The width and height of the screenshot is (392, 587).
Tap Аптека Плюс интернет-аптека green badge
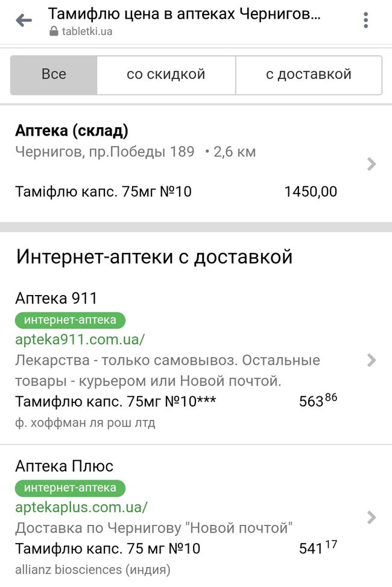[70, 487]
